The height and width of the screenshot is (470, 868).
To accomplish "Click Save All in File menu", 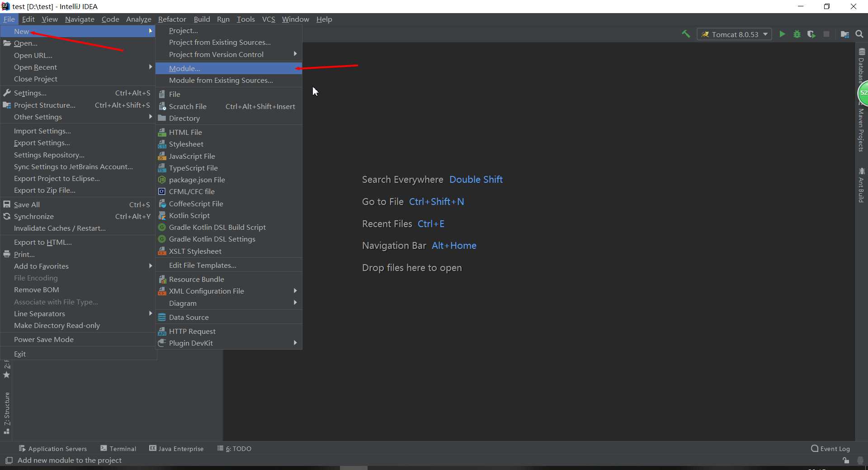I will pos(78,204).
